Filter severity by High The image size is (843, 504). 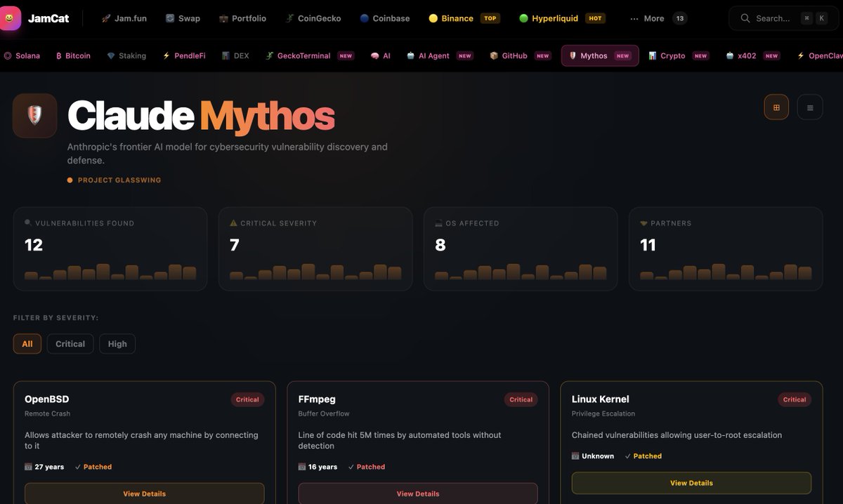(x=117, y=344)
